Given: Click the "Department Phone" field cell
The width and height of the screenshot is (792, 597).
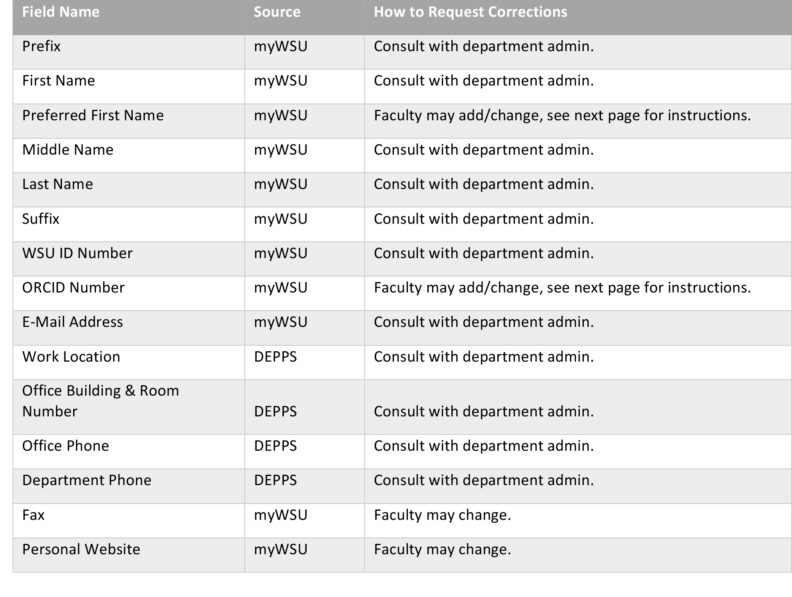Looking at the screenshot, I should click(x=87, y=480).
